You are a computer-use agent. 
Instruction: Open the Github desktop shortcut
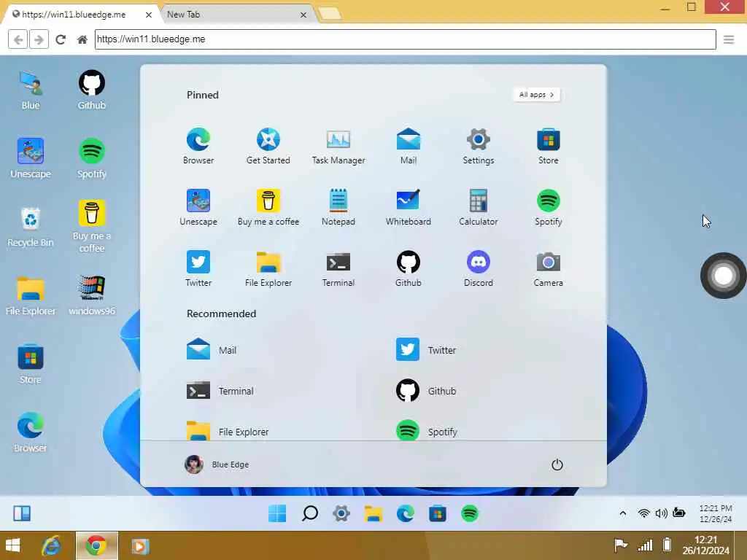tap(91, 90)
